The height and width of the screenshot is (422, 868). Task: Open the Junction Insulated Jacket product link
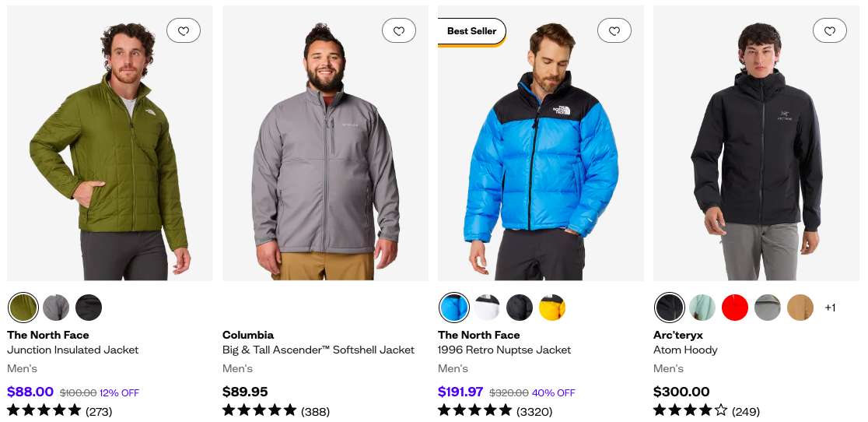(73, 350)
